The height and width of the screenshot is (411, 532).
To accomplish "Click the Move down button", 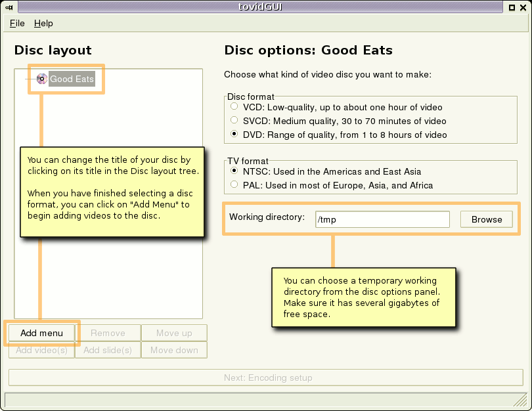I will pyautogui.click(x=174, y=350).
